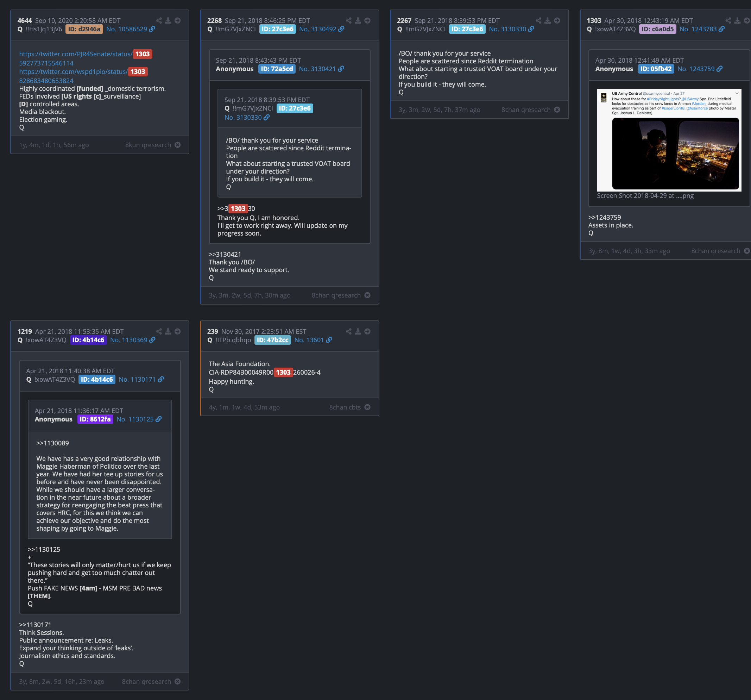Click download icon on post 2268
This screenshot has height=700, width=751.
pos(358,20)
